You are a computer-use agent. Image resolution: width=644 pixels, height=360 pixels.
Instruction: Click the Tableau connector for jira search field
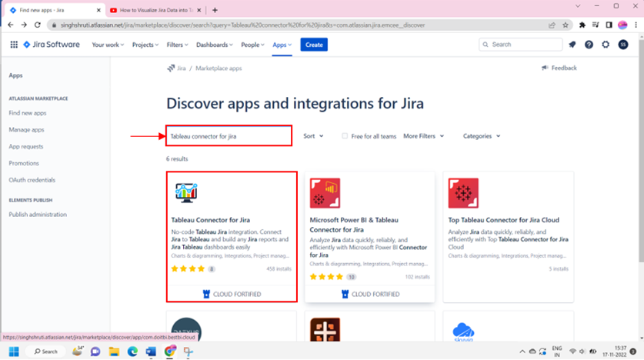coord(229,136)
